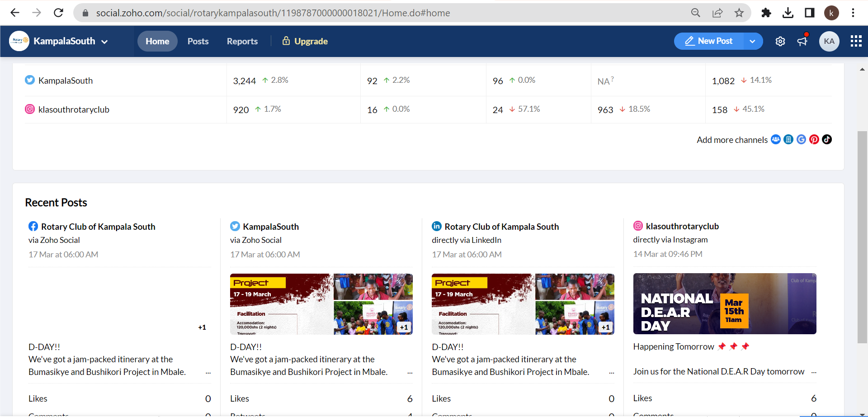The image size is (868, 417).
Task: Reload the page with refresh icon
Action: point(58,13)
